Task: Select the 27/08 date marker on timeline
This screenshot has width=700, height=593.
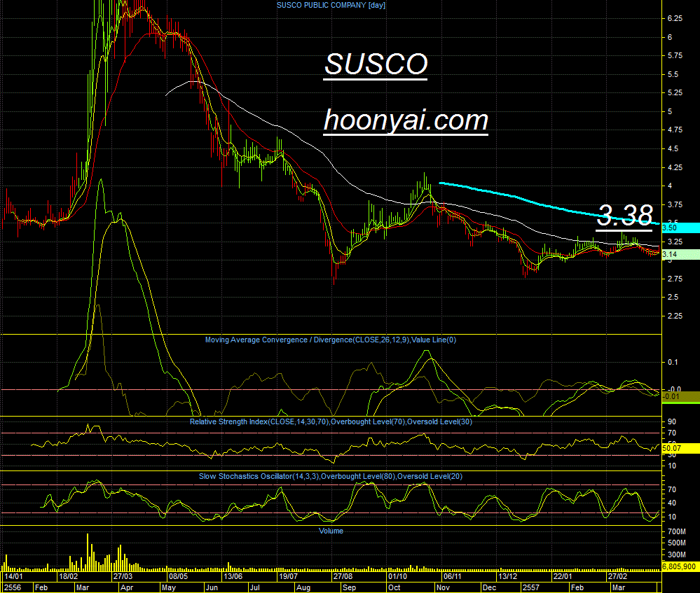Action: [343, 576]
